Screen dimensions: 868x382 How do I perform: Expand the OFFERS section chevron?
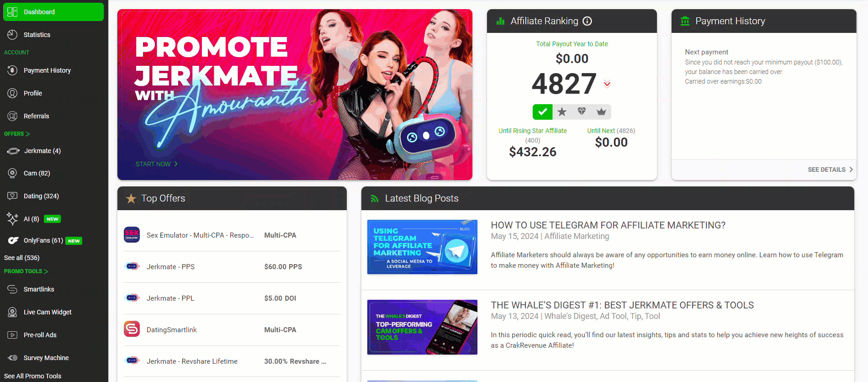(x=27, y=134)
